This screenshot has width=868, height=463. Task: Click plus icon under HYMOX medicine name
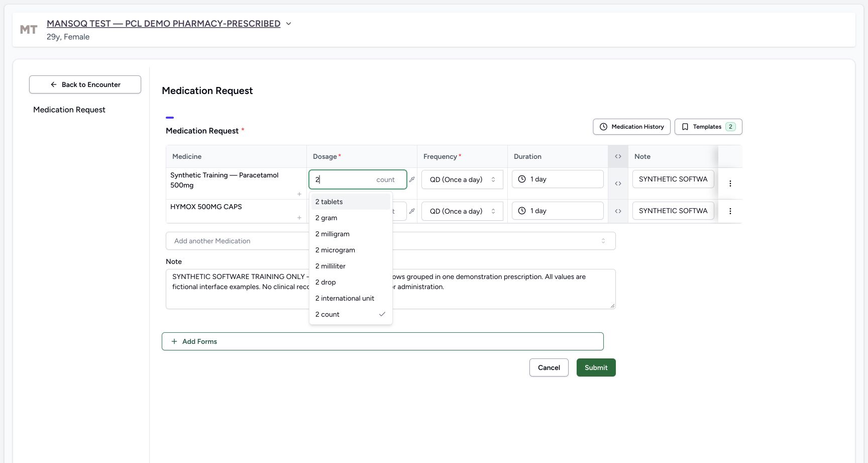299,218
